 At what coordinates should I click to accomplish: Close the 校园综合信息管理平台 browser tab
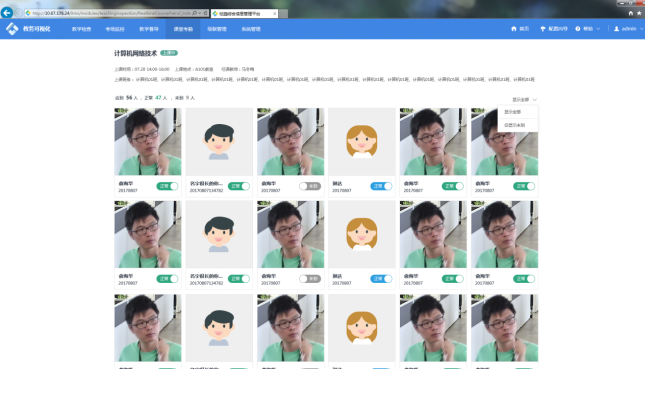coord(275,14)
